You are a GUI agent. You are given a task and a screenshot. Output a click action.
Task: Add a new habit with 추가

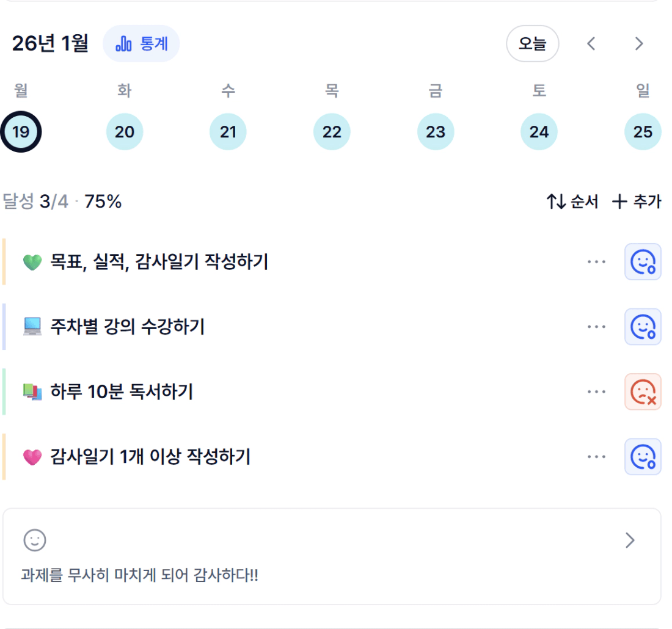637,202
